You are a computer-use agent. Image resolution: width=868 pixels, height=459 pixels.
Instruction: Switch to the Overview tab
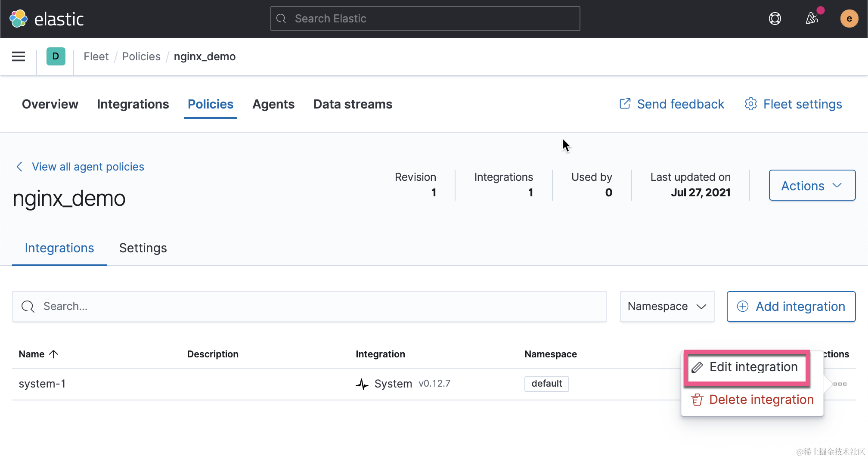click(x=50, y=104)
